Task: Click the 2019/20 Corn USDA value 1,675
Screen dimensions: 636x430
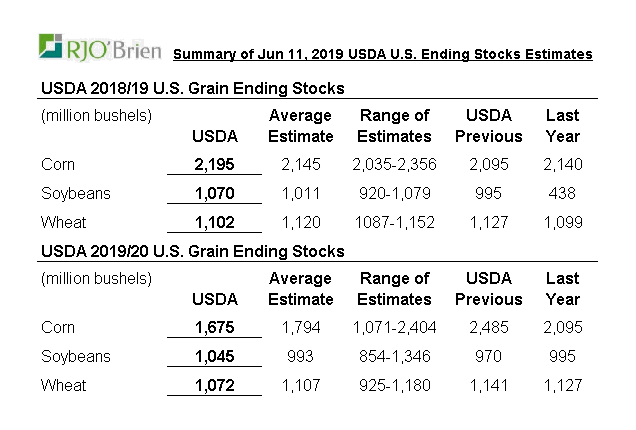Action: tap(214, 327)
